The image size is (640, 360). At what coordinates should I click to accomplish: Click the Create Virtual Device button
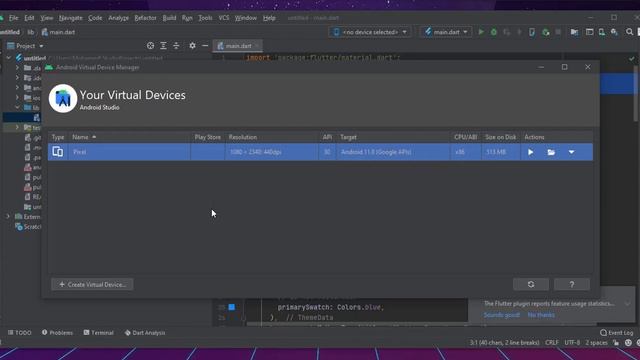point(92,284)
